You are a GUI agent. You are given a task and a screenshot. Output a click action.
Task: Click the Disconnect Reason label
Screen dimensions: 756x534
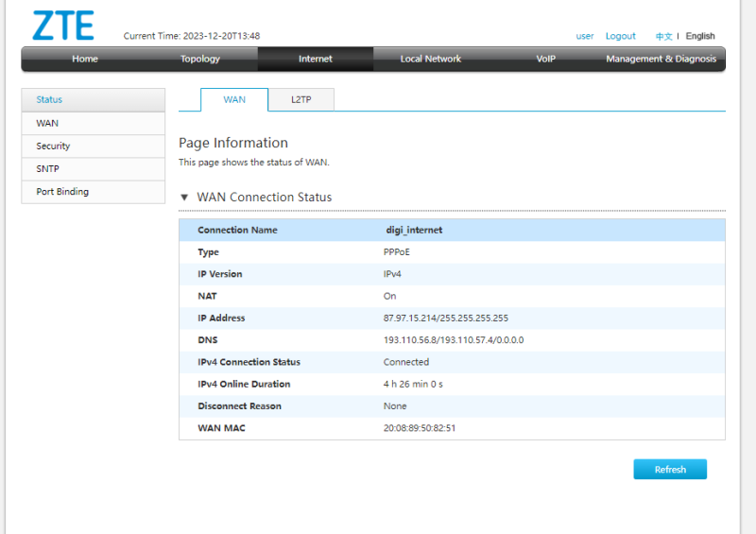tap(239, 406)
